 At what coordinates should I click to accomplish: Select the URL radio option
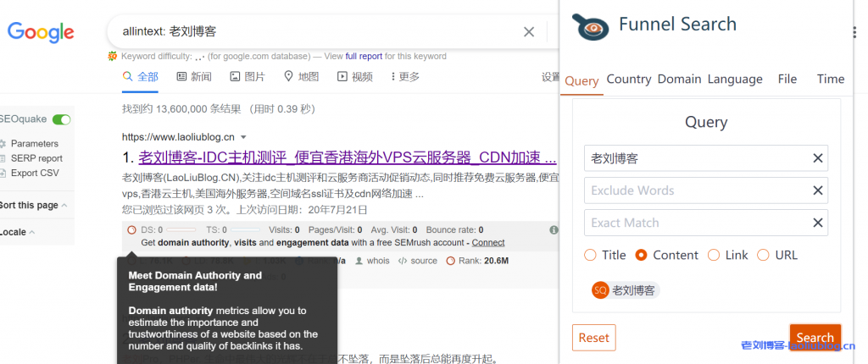[x=763, y=255]
